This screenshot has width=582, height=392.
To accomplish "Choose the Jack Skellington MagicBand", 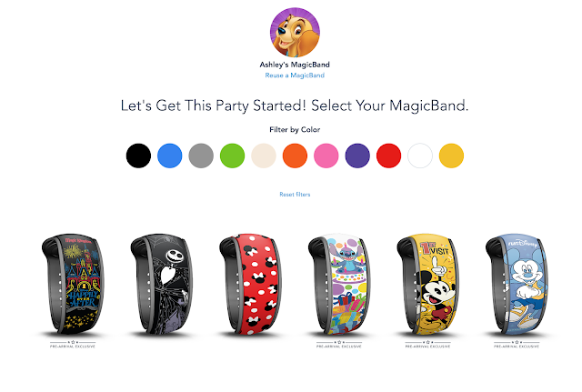I will tap(162, 284).
